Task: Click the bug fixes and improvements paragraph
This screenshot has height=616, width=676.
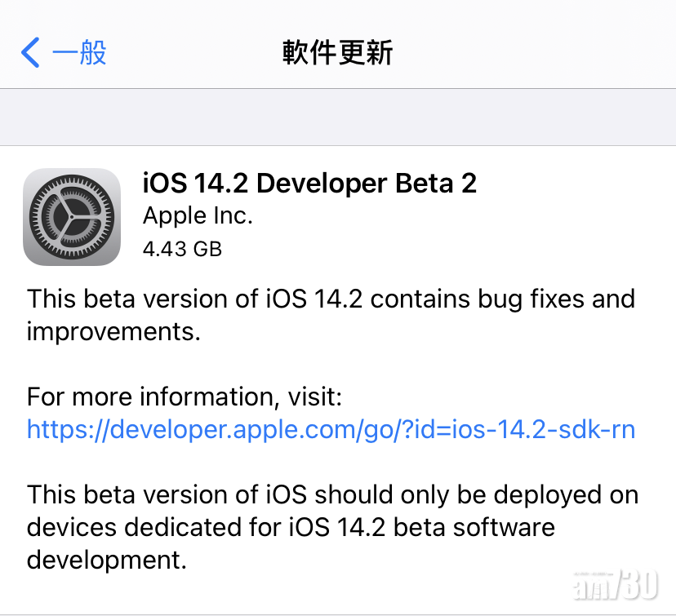Action: [331, 314]
